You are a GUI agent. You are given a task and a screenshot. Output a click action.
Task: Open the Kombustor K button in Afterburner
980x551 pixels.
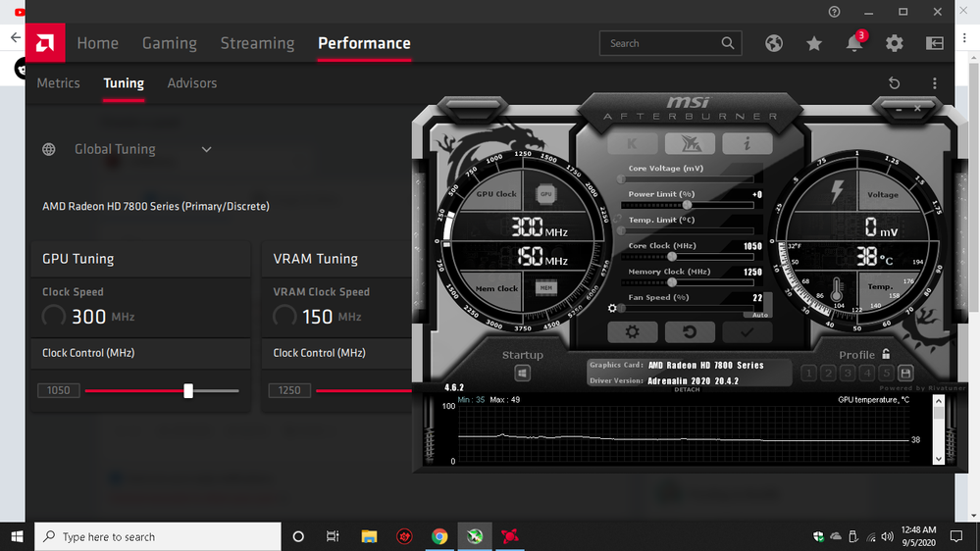pos(632,144)
